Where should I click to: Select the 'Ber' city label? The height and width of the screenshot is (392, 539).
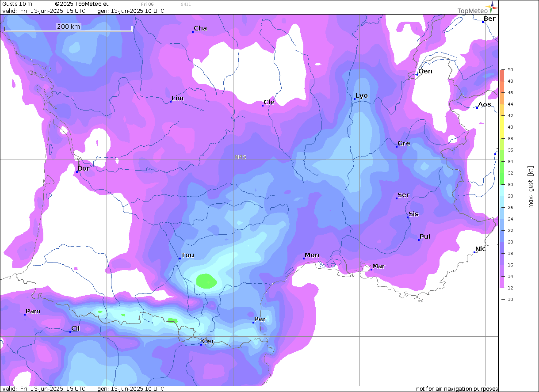(x=489, y=19)
